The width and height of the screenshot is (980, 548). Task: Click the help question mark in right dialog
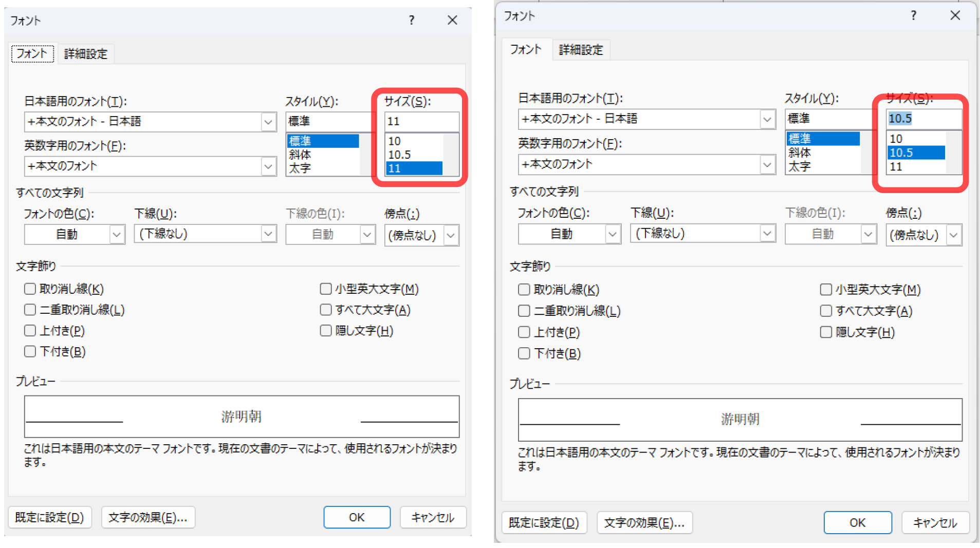(914, 15)
